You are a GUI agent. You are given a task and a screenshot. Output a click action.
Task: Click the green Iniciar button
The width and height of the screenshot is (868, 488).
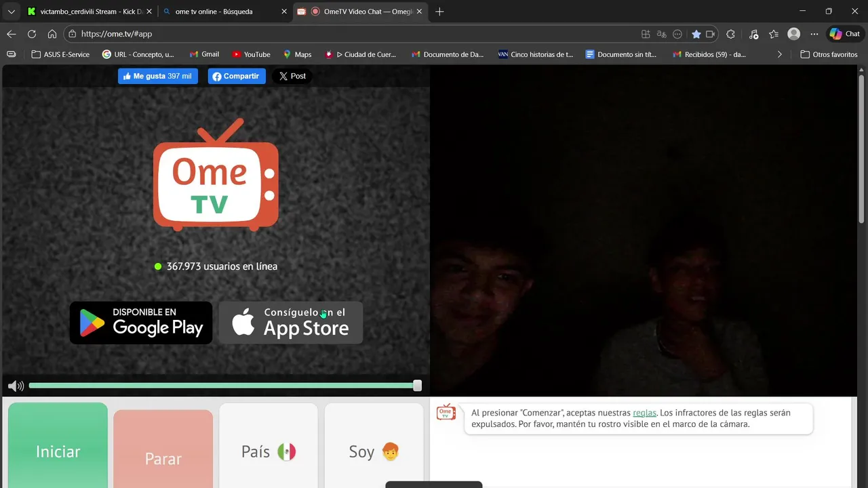(x=58, y=445)
